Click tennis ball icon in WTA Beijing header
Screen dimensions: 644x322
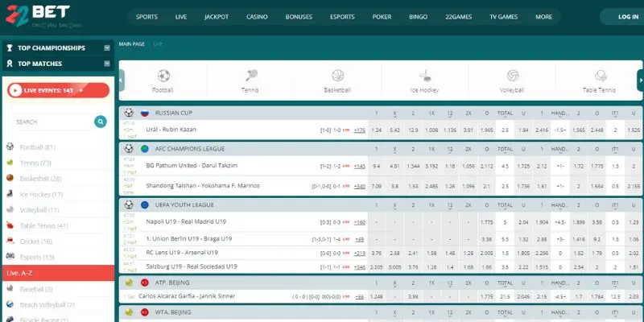129,312
